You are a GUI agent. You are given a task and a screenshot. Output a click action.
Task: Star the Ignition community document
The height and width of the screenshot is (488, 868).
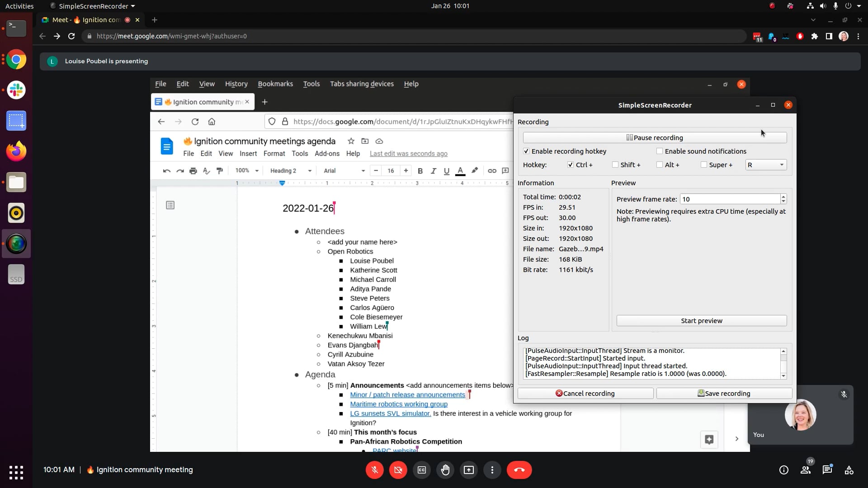(x=351, y=141)
